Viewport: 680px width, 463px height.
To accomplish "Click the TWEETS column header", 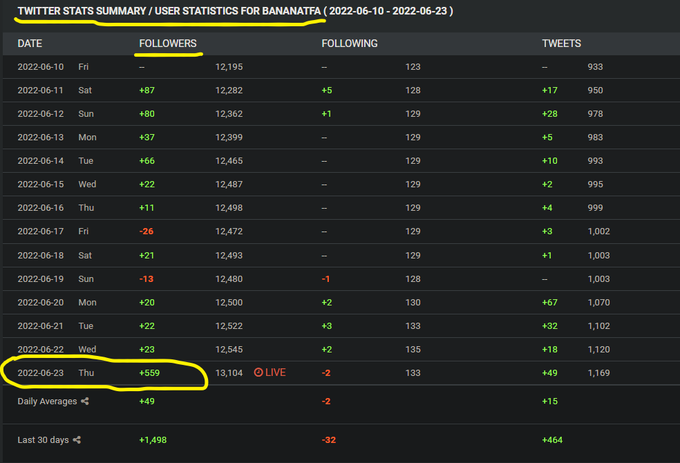I will point(561,43).
